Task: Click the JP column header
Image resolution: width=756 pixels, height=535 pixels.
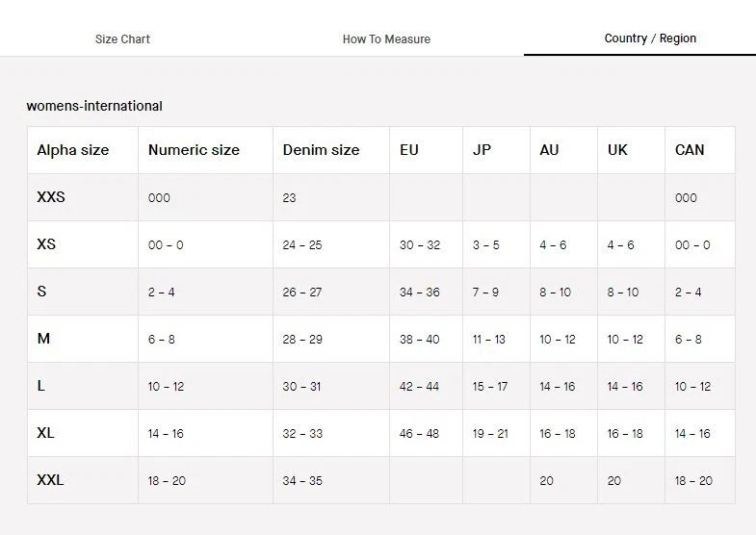Action: tap(482, 150)
